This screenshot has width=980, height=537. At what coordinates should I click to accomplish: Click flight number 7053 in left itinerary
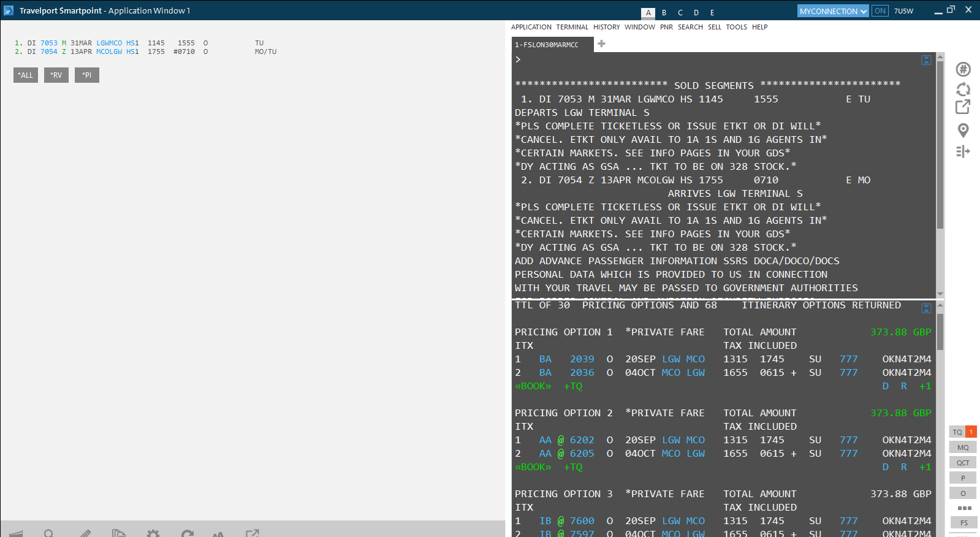click(49, 43)
